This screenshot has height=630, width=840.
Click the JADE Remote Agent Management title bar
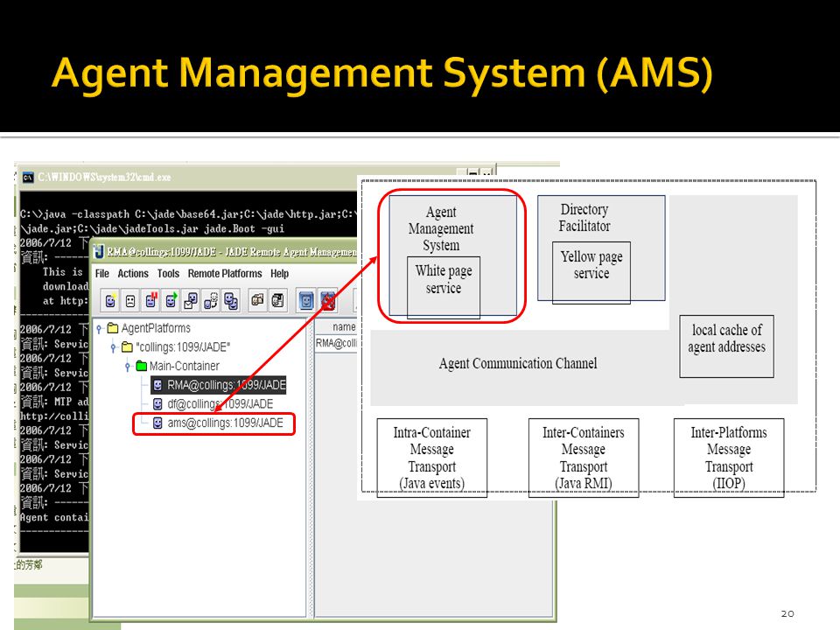[x=225, y=251]
